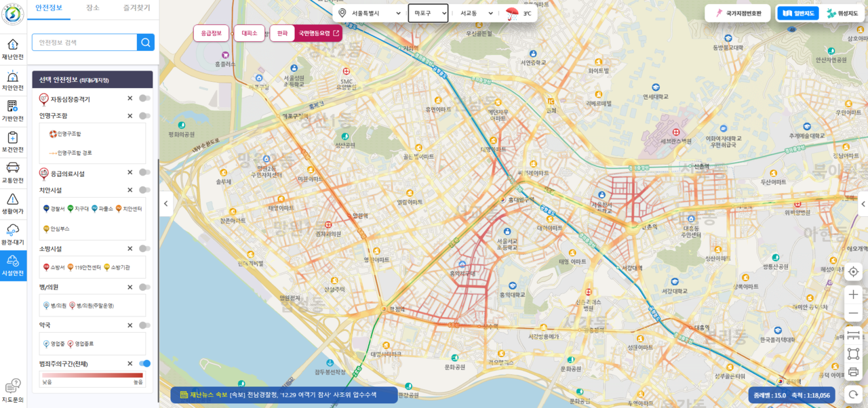The height and width of the screenshot is (408, 868).
Task: Click the crime risk color gradient legend
Action: (x=92, y=375)
